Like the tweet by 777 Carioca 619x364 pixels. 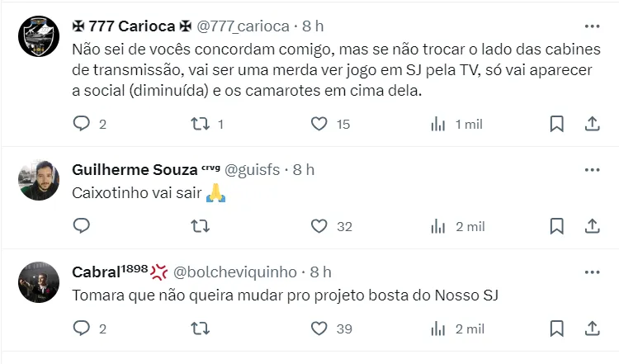tap(319, 124)
